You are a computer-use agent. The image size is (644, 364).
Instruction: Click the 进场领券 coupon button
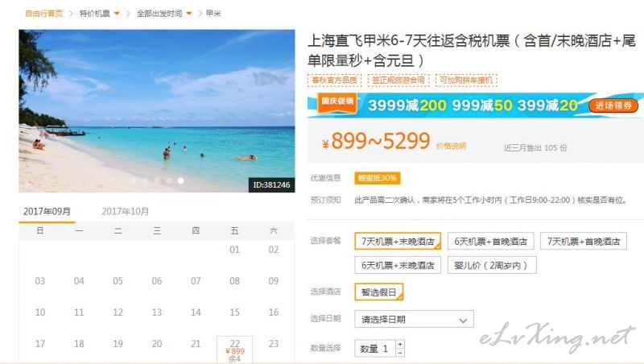613,105
